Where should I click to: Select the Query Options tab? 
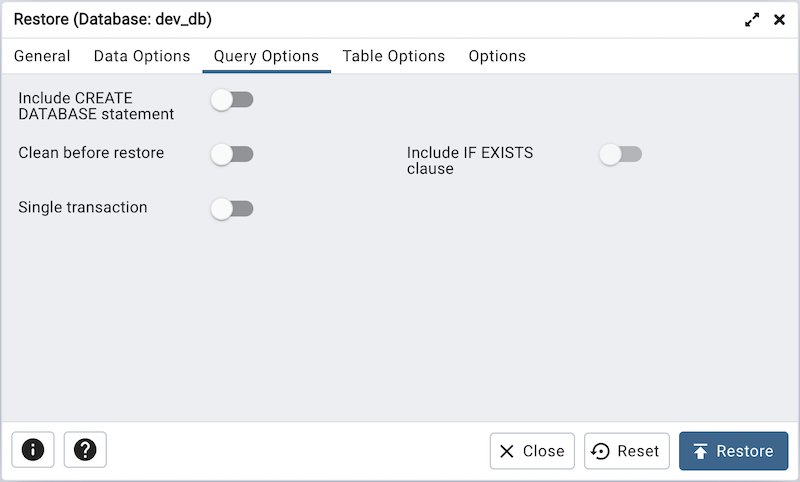coord(266,56)
